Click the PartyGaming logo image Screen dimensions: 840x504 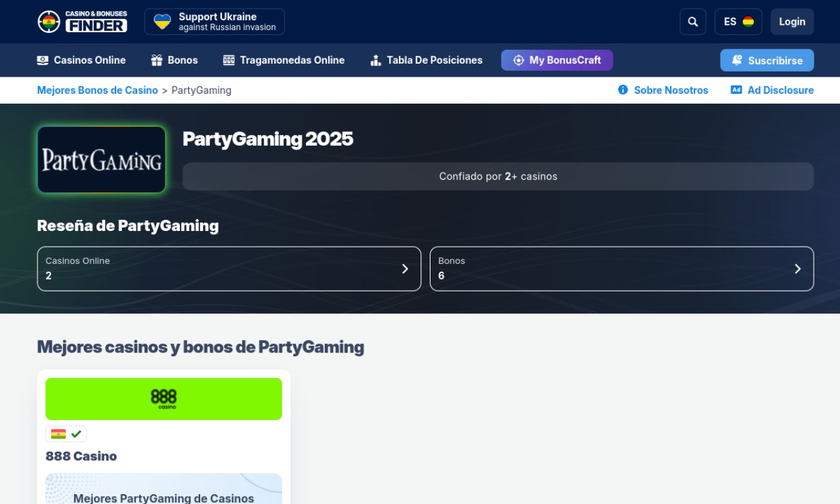[x=102, y=159]
